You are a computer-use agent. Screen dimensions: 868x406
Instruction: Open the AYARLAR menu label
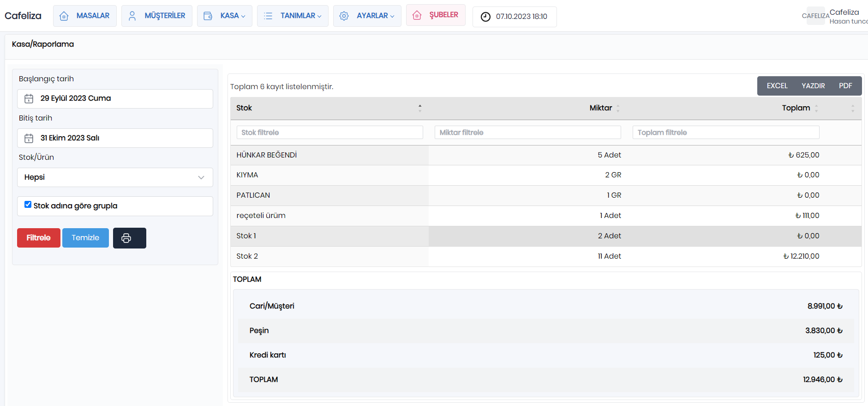372,16
